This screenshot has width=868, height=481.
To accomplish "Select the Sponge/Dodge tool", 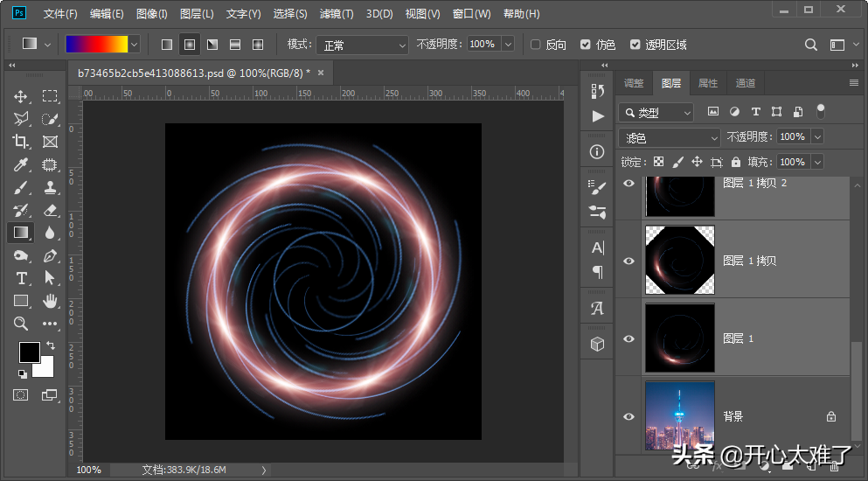I will pyautogui.click(x=20, y=255).
